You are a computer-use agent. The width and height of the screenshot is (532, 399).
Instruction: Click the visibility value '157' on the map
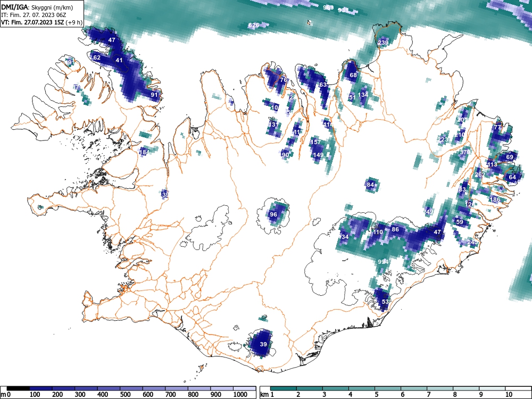tap(315, 142)
